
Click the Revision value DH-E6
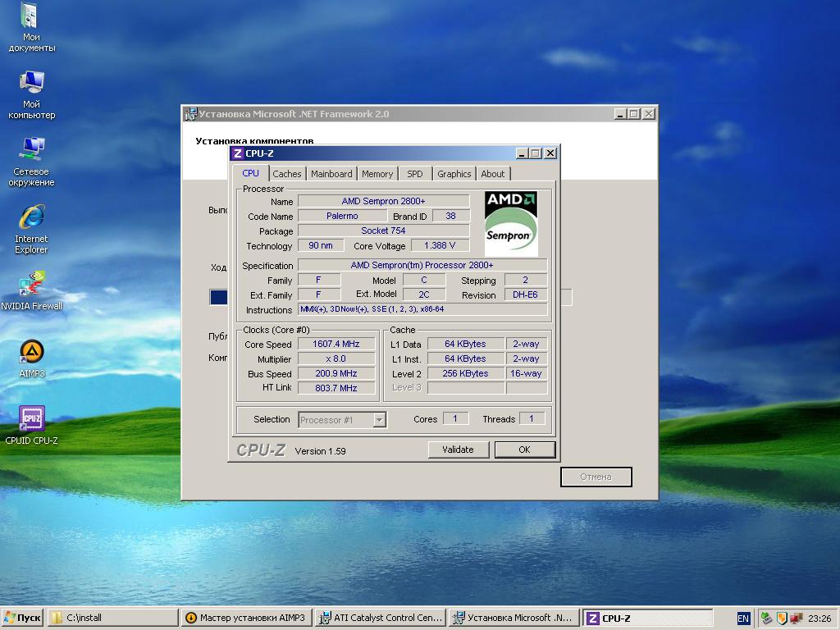tap(526, 294)
